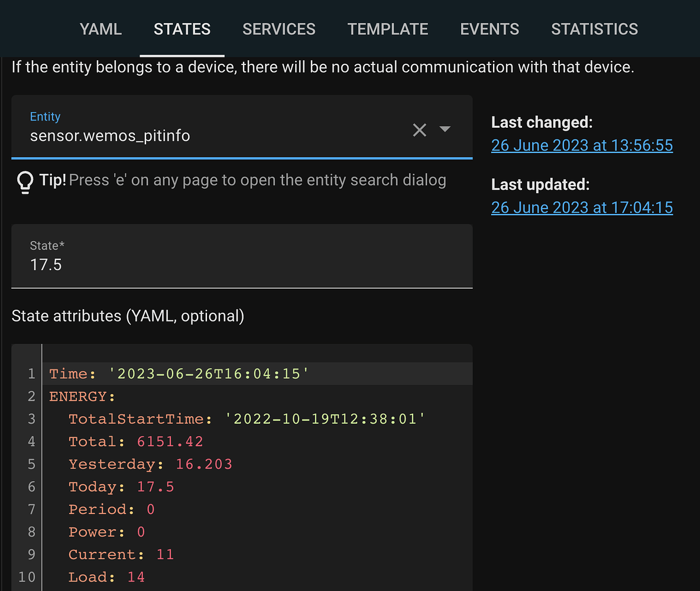Screen dimensions: 700x591
Task: Clear the entity field with the X icon
Action: tap(419, 130)
